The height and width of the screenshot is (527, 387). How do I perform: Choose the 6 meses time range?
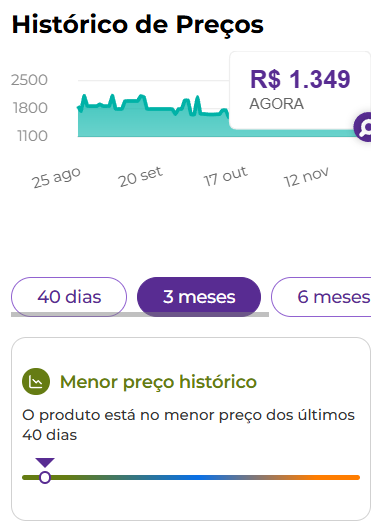point(321,297)
